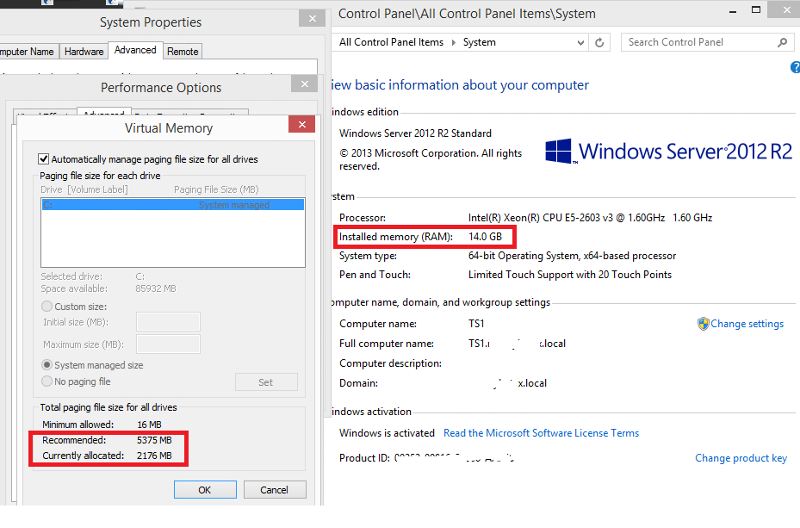Open All Control Panel Items breadcrumb
The image size is (800, 528).
(x=391, y=42)
